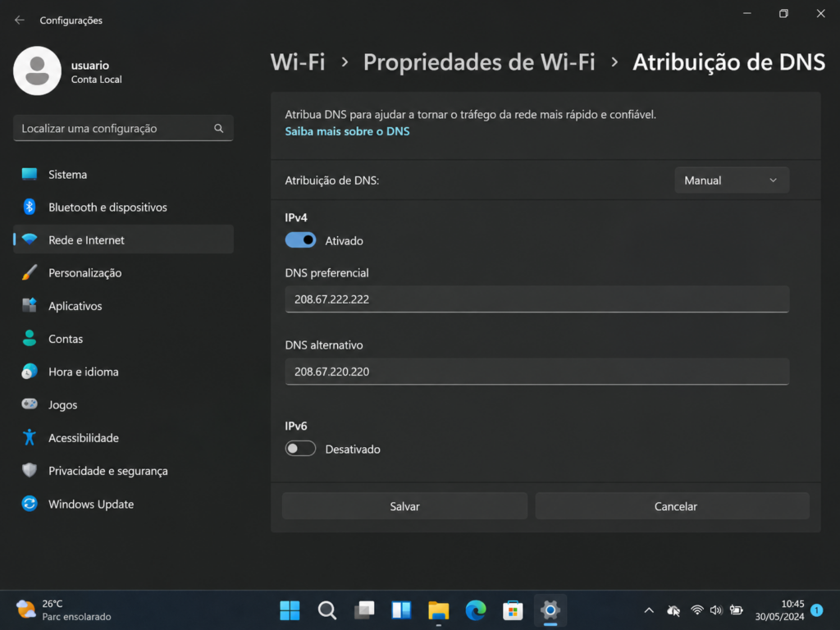Click the search magnifier in settings box
The height and width of the screenshot is (630, 840).
(x=218, y=128)
